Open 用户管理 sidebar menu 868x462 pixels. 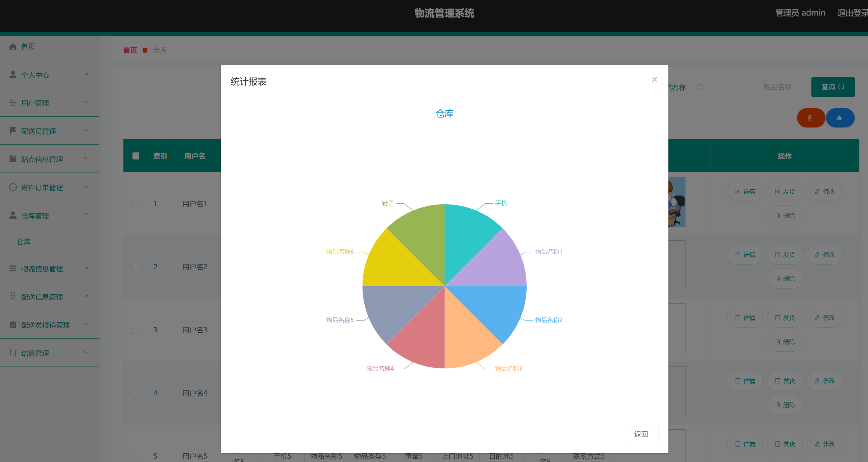tap(49, 103)
